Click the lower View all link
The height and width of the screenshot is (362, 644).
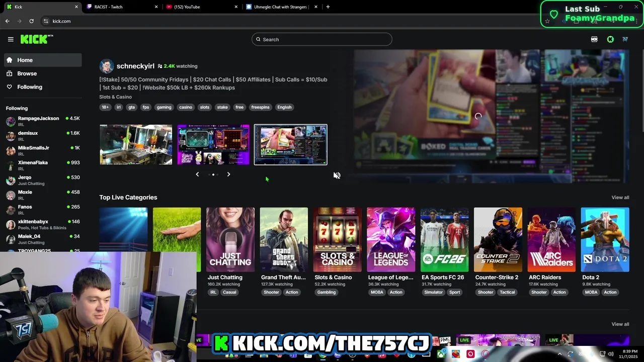pos(620,324)
